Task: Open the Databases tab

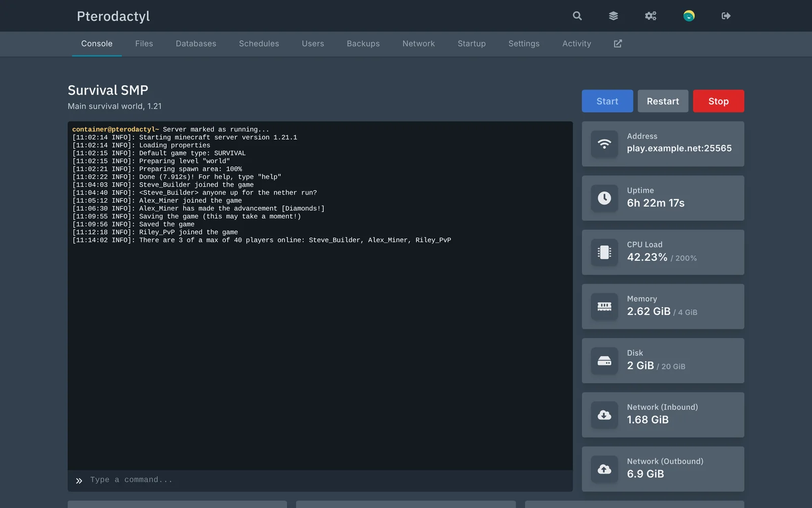Action: (196, 44)
